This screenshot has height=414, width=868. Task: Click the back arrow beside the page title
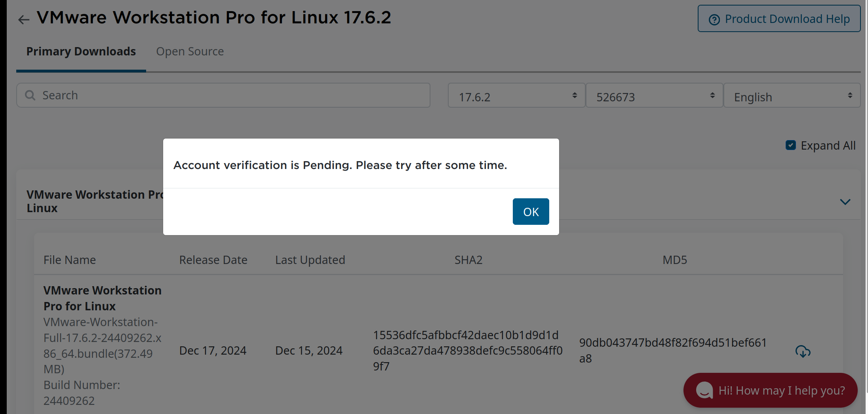coord(24,19)
